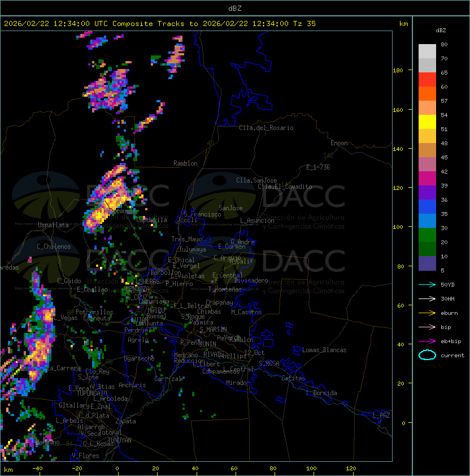Viewport: 470px width, 476px height.
Task: Click the 'Ramblon' label near the 140 km line
Action: (x=185, y=163)
